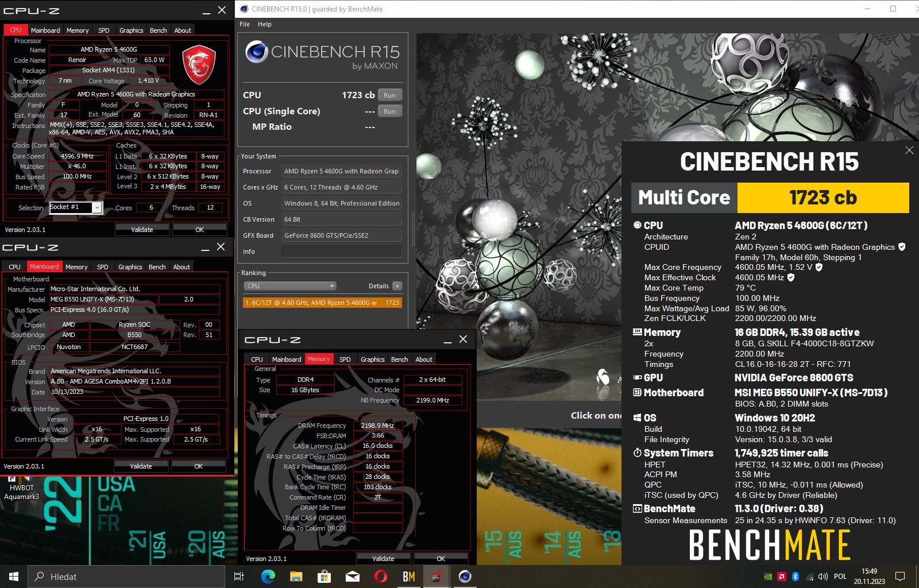Viewport: 919px width, 588px height.
Task: Click the 4596.9 MHz Core Speed value
Action: (x=78, y=156)
